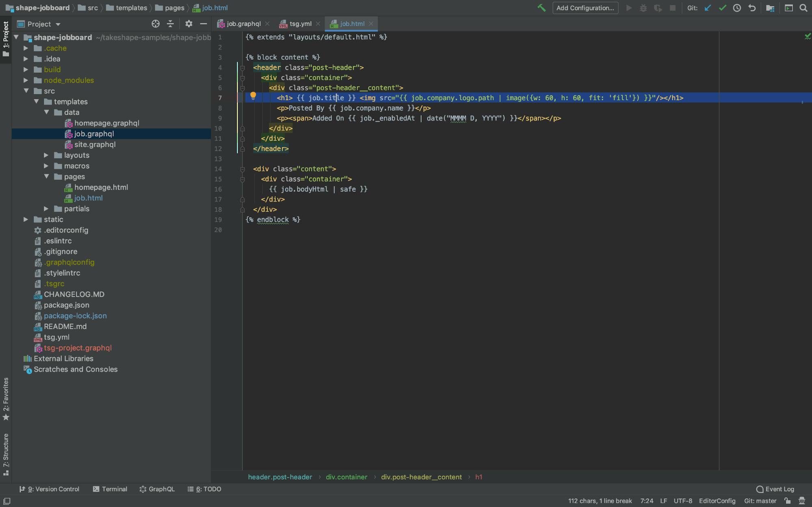The height and width of the screenshot is (507, 812).
Task: Click the Run Anything toolbar icon
Action: click(x=788, y=8)
